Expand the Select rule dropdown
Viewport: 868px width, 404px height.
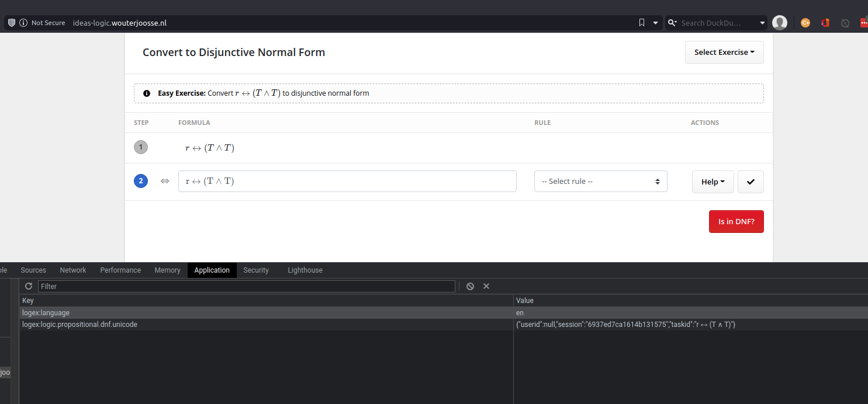[x=600, y=181]
